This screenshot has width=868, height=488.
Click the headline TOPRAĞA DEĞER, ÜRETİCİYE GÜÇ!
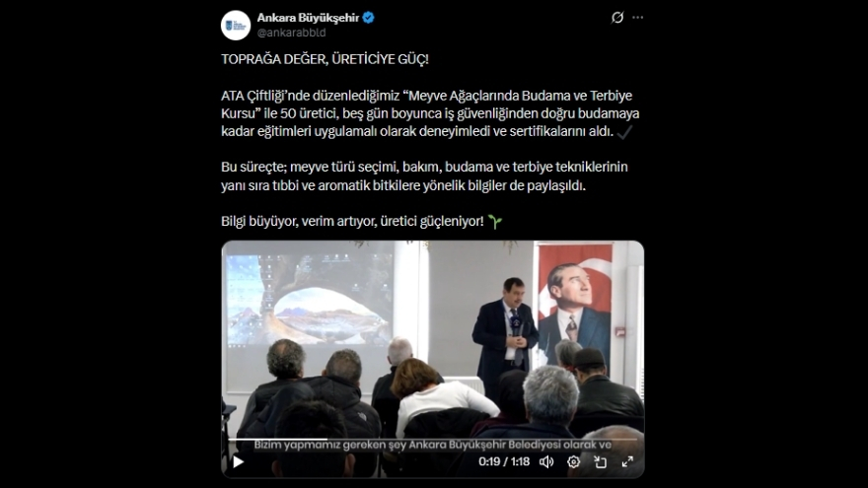point(325,59)
